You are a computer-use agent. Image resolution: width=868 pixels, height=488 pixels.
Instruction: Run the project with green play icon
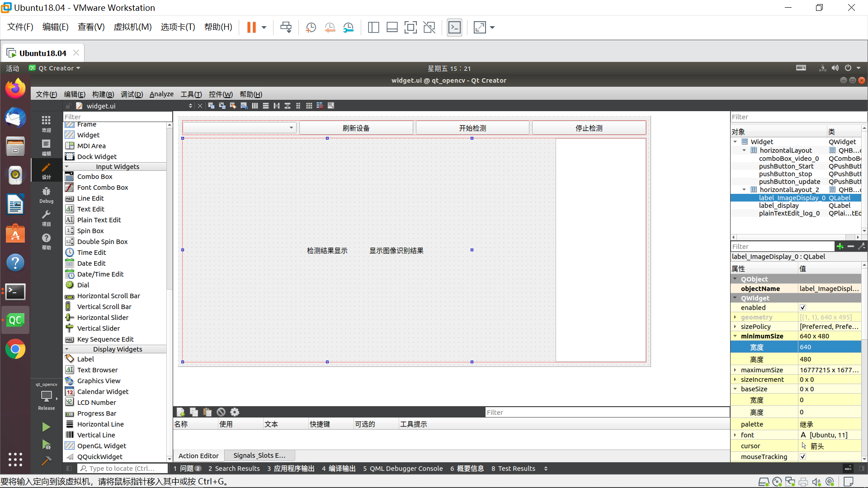(x=45, y=427)
